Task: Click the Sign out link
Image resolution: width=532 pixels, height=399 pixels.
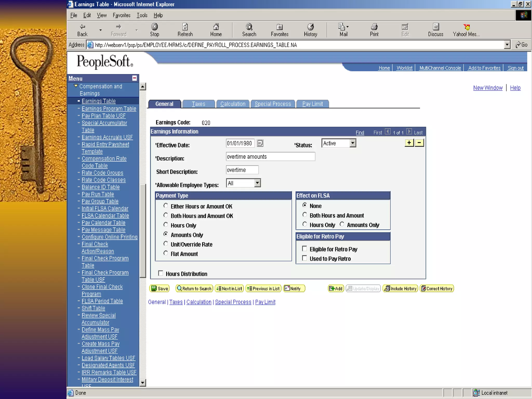Action: [515, 68]
